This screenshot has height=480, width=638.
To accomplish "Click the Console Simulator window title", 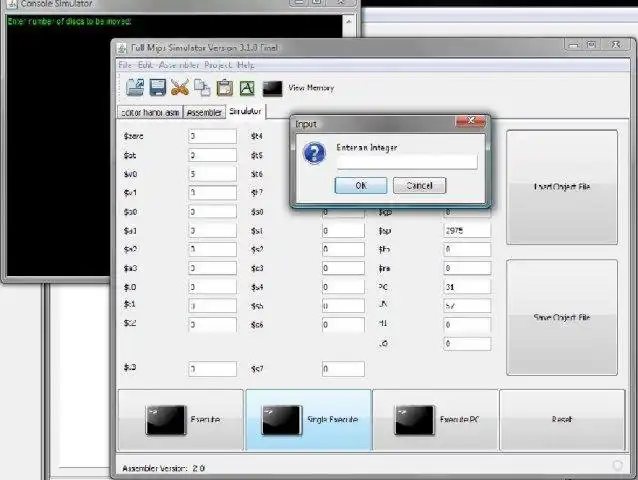I will (x=57, y=4).
